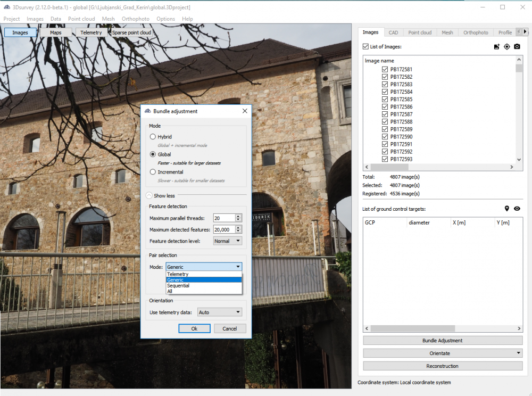
Task: Click the Maximum parallel threads input field
Action: coord(223,218)
